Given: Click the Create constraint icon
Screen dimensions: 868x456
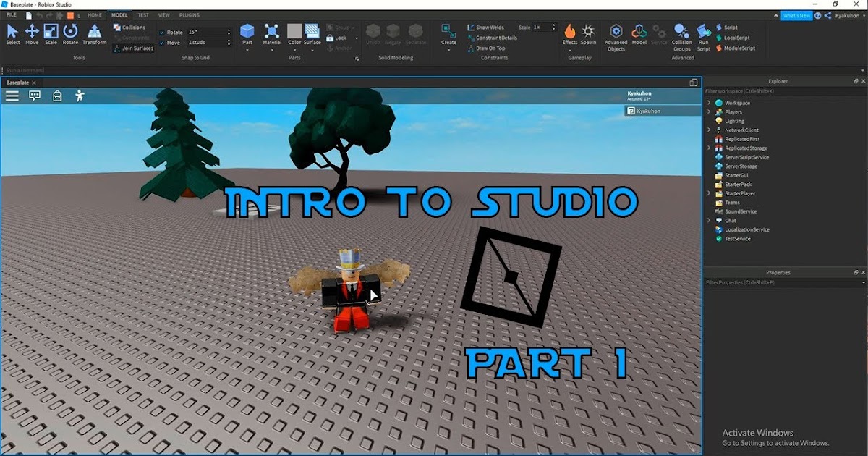Looking at the screenshot, I should (x=449, y=30).
